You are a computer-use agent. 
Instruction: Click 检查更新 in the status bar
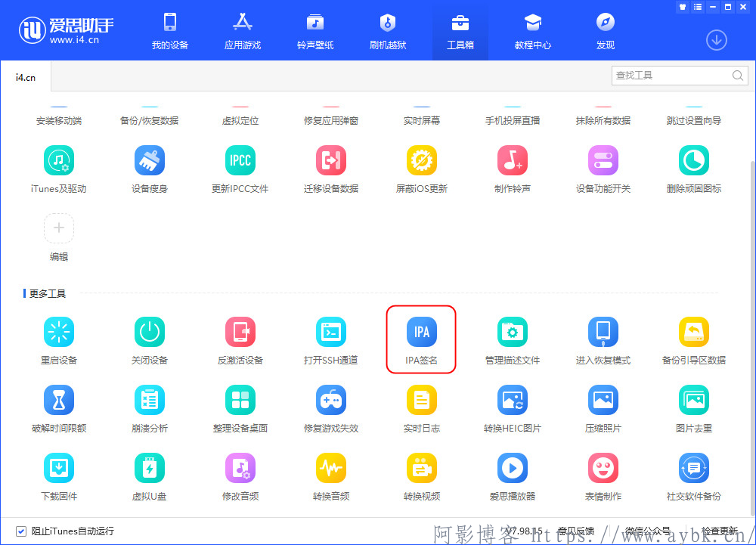719,531
